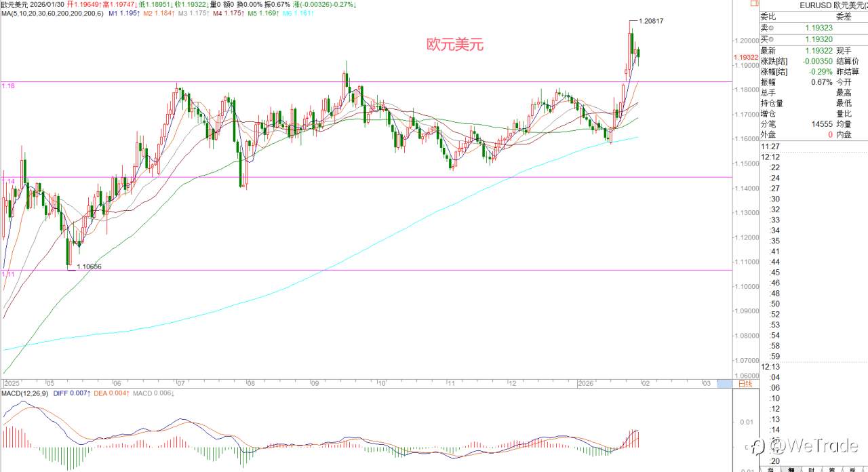Viewport: 868px width, 472px height.
Task: Click the change value -0.00350
Action: (817, 61)
